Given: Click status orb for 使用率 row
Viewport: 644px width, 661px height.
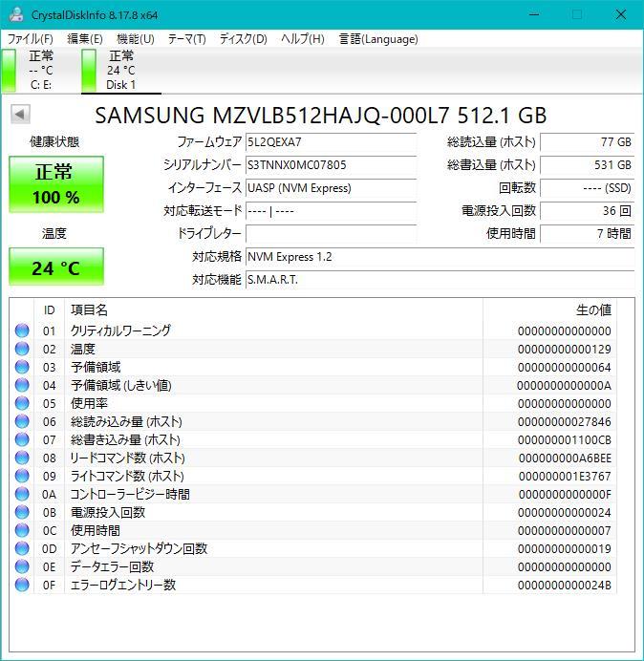Looking at the screenshot, I should [22, 403].
